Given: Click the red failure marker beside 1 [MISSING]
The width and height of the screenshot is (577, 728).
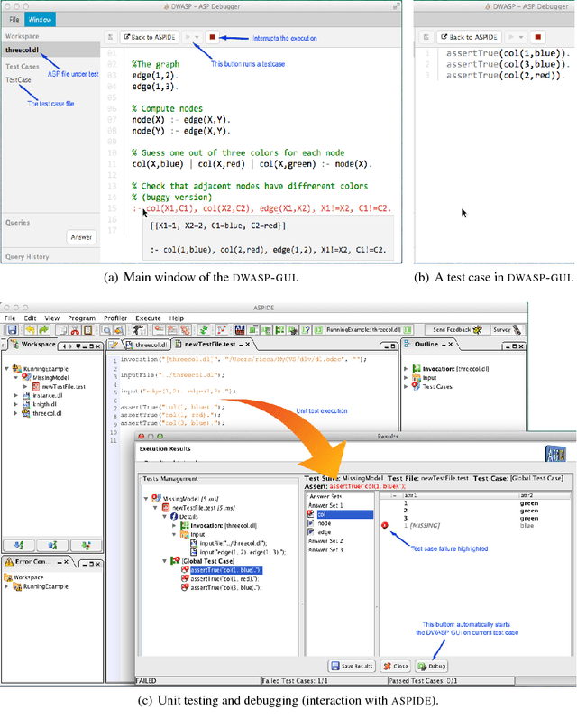Looking at the screenshot, I should pyautogui.click(x=384, y=525).
